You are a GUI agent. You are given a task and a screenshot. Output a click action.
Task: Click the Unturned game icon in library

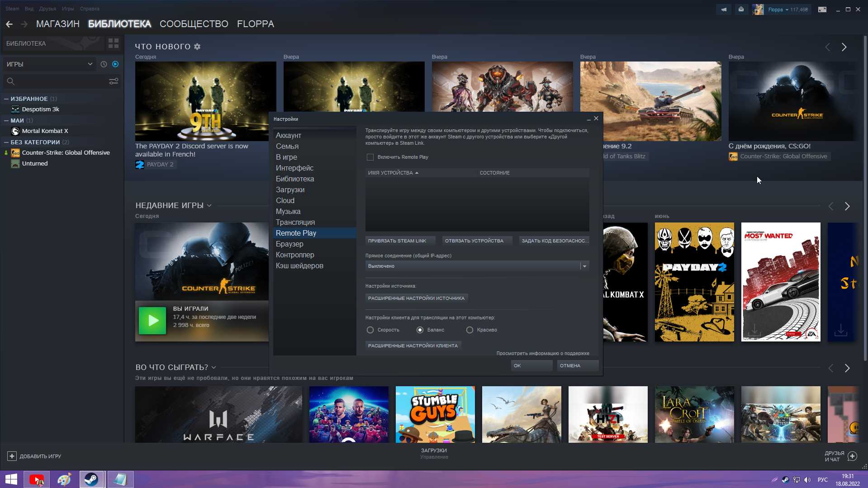pyautogui.click(x=15, y=163)
